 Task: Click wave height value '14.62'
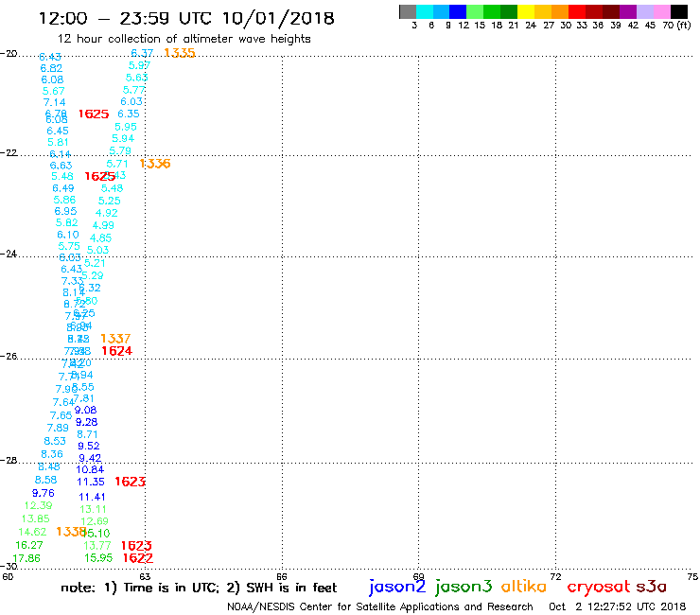pyautogui.click(x=32, y=532)
